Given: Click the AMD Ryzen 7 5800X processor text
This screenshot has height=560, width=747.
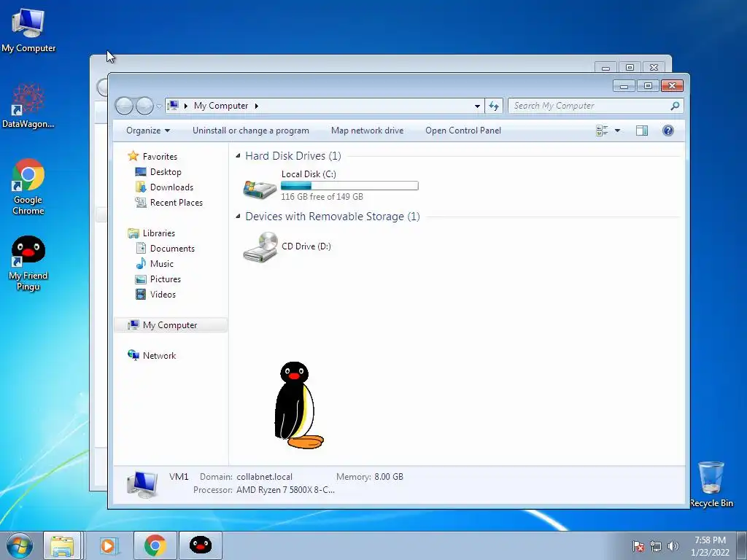Looking at the screenshot, I should click(x=285, y=490).
